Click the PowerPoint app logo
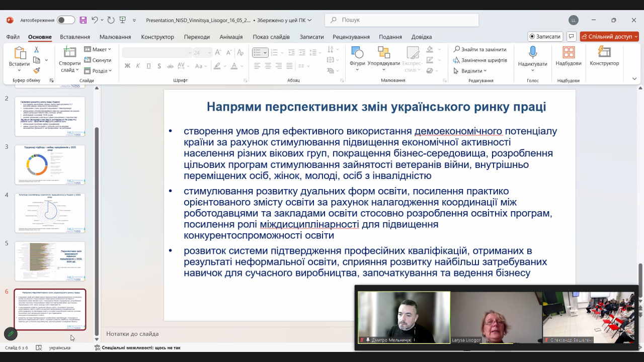 coord(10,20)
